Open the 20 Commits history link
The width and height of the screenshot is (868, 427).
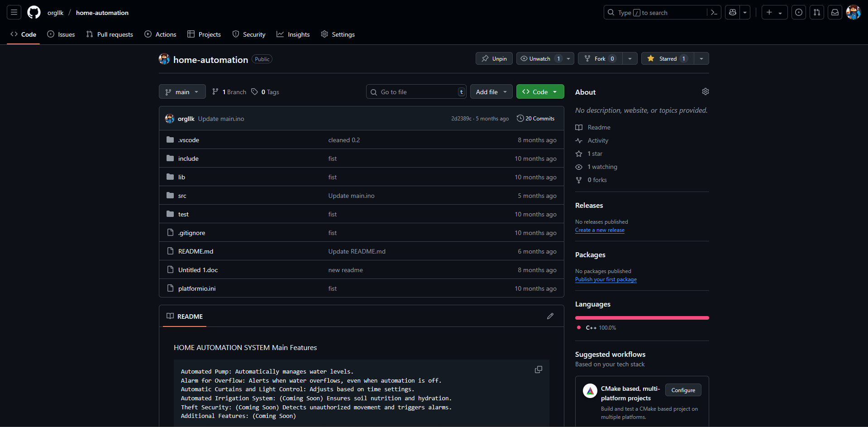click(x=536, y=118)
